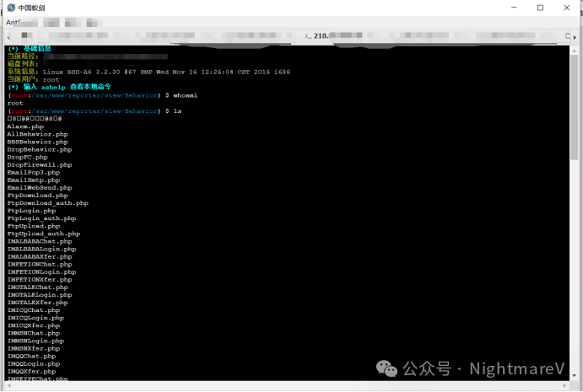Click the vertical scrollbar thumb of terminal
Screen dimensions: 583x392
pyautogui.click(x=575, y=107)
